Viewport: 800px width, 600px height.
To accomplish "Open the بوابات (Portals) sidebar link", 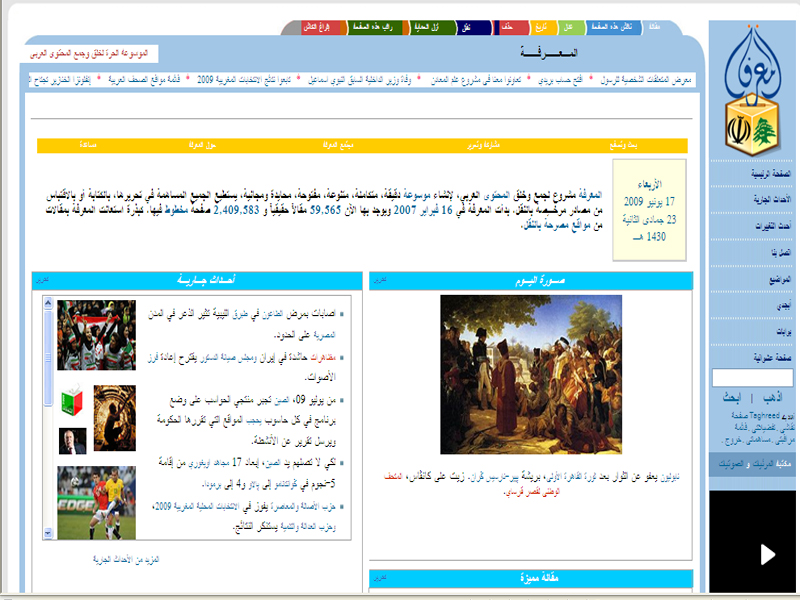I will tap(784, 332).
